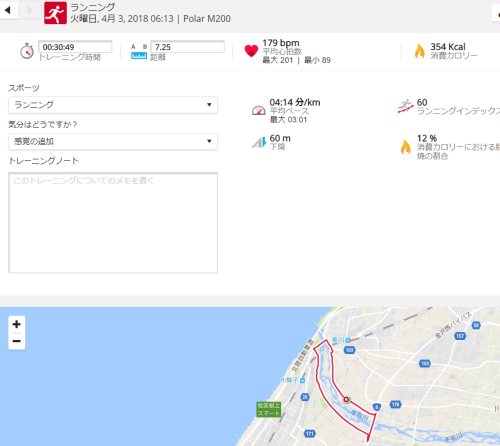
Task: Click the route 157 shield on map
Action: [x=460, y=336]
